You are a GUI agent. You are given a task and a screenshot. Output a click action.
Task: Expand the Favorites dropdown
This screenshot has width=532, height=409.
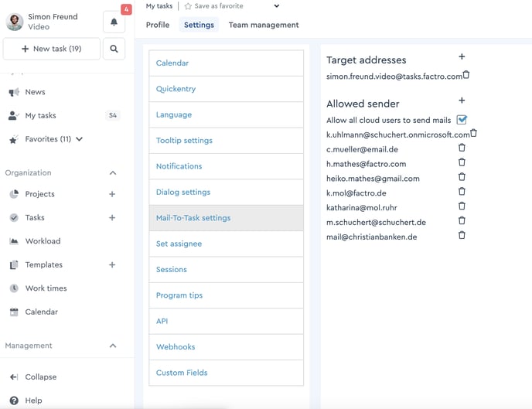coord(80,139)
